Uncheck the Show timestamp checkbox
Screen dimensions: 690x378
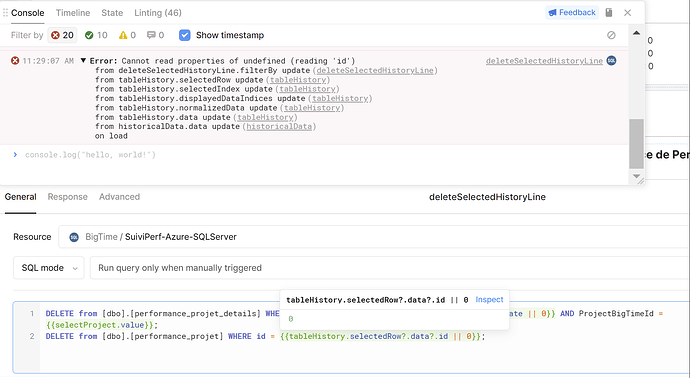click(185, 35)
